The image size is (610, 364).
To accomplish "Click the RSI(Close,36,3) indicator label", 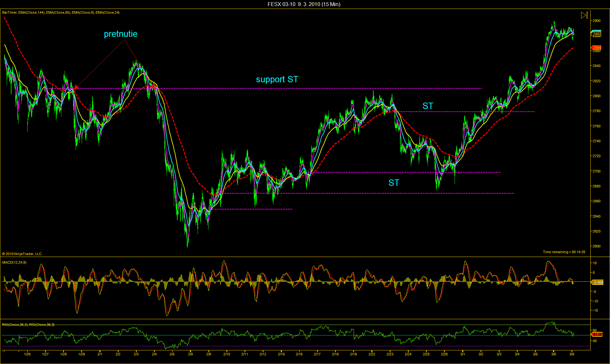I will click(28, 325).
